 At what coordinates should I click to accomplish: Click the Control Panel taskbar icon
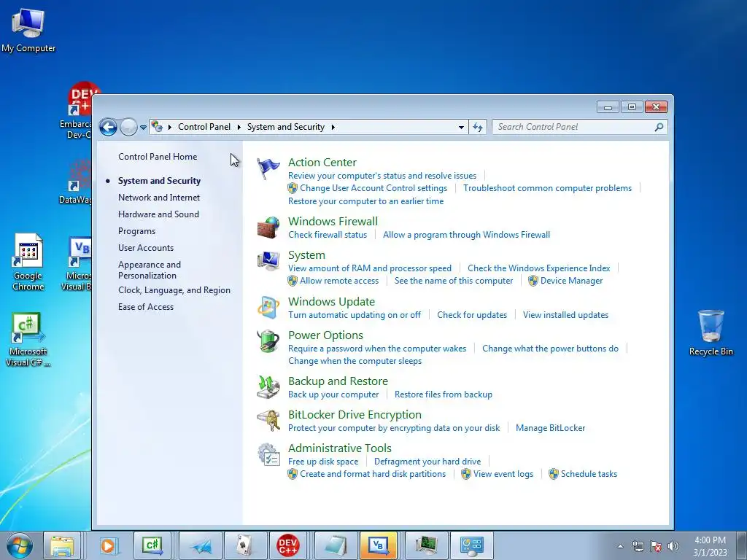472,545
